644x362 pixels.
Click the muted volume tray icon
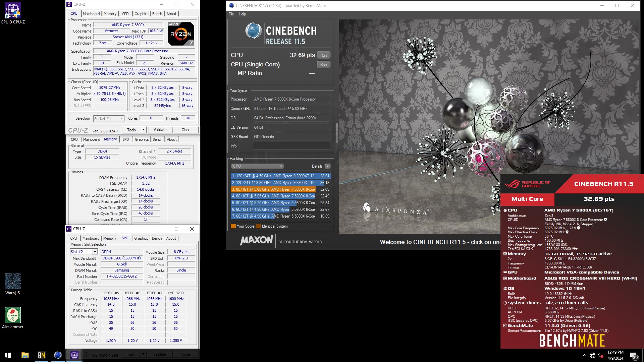pos(601,355)
